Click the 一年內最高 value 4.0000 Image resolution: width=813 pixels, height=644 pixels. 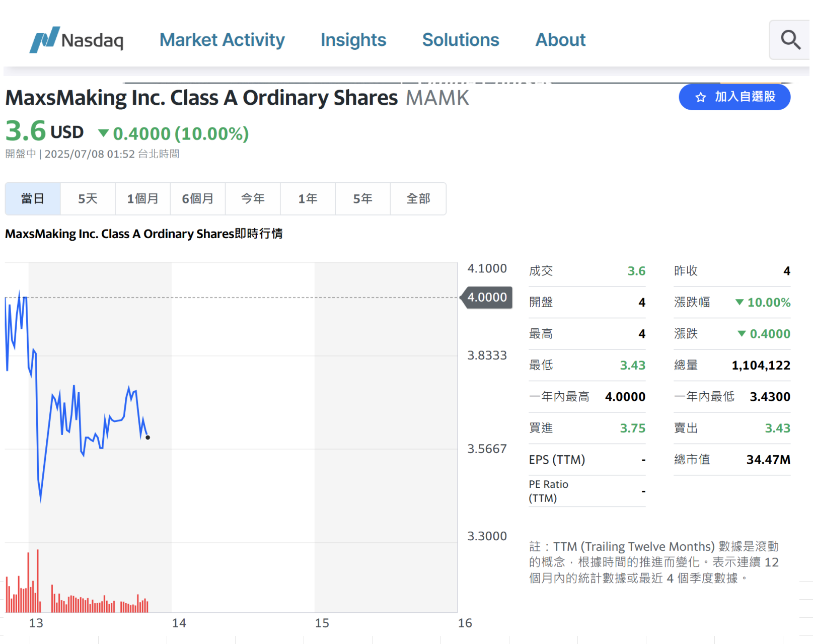625,397
